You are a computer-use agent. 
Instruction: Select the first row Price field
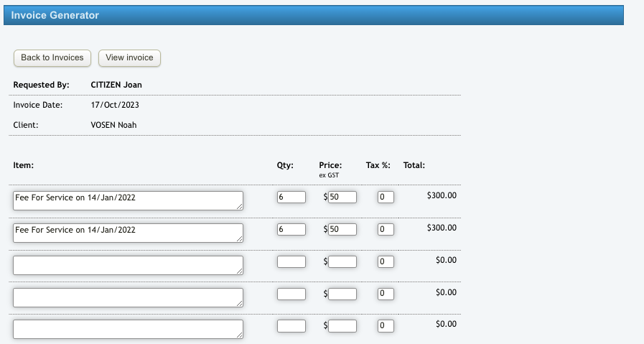pos(342,197)
